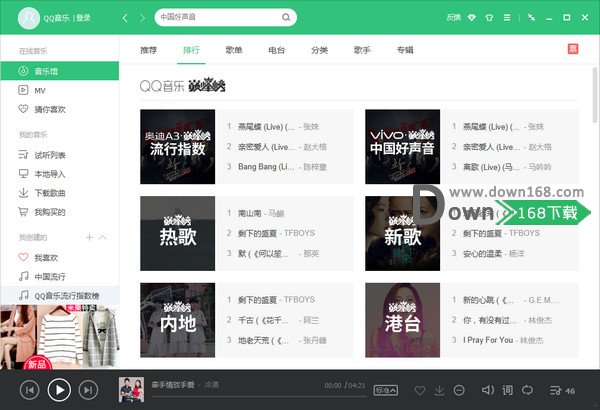Open the green diamond VIP icon
The width and height of the screenshot is (600, 410).
point(472,18)
